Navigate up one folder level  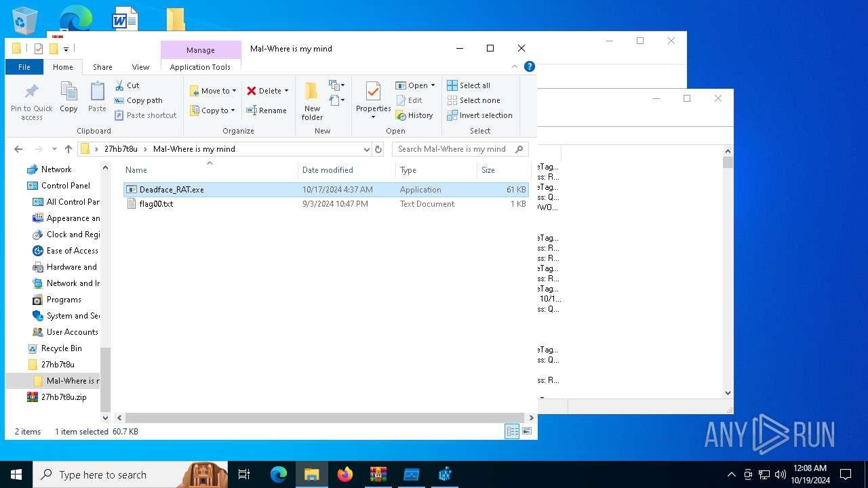[68, 149]
